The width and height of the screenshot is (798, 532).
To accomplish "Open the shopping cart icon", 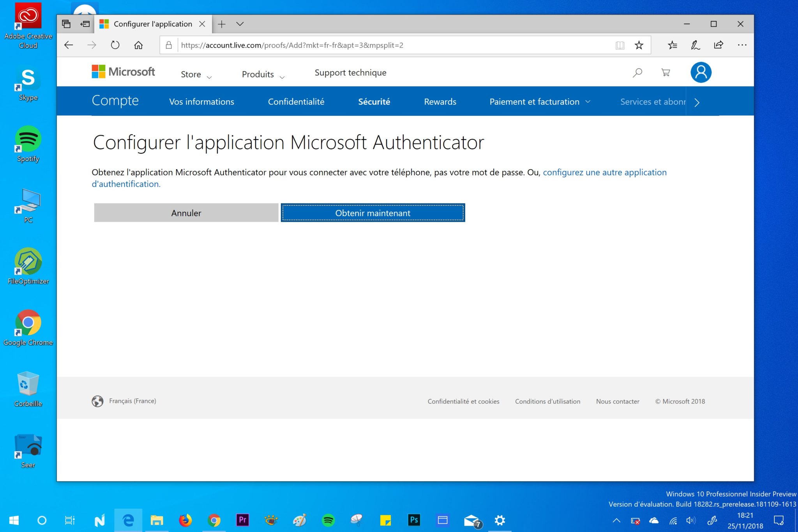I will (666, 72).
